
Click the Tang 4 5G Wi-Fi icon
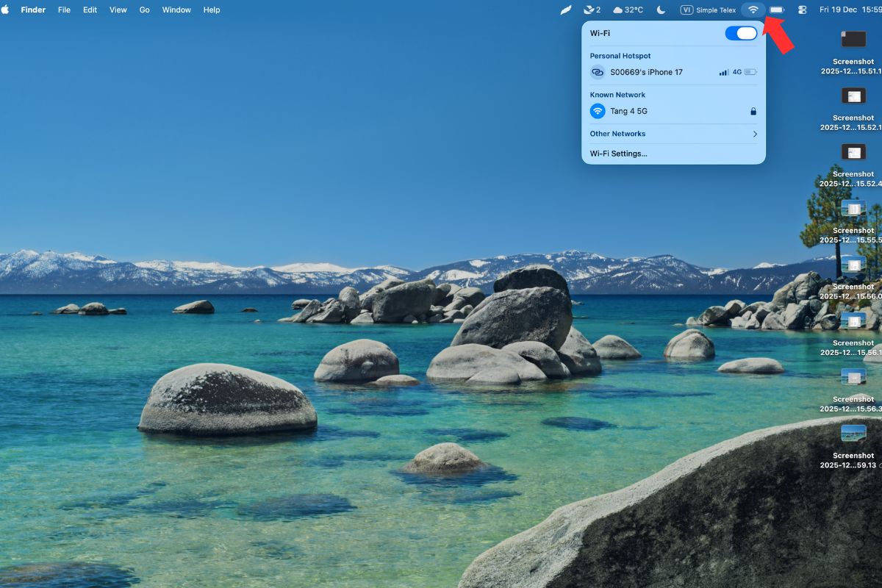coord(598,111)
